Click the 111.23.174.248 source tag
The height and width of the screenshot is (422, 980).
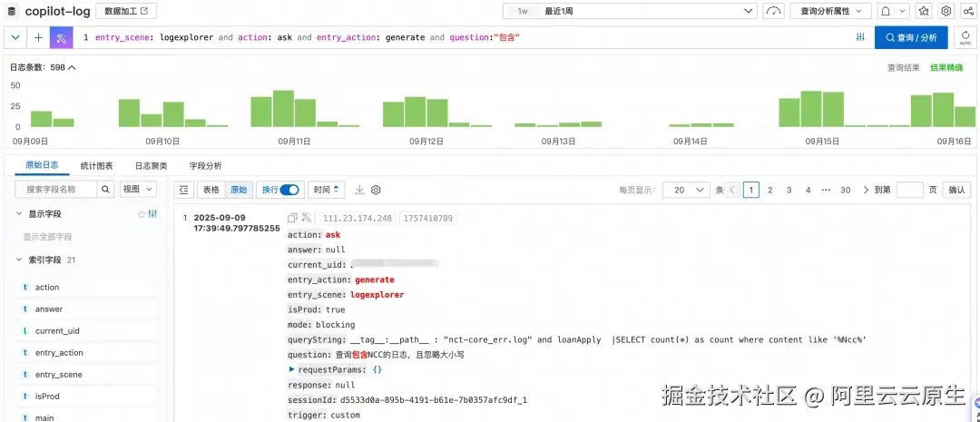(x=358, y=218)
